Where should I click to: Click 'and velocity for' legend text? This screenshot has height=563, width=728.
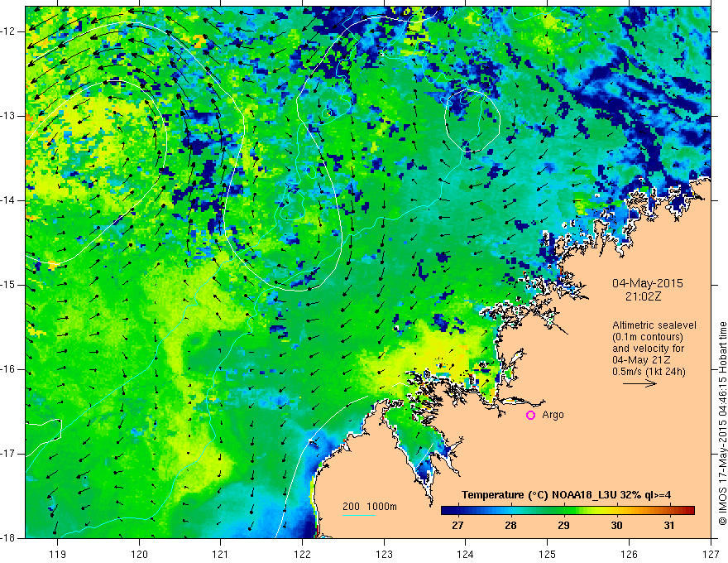point(648,349)
